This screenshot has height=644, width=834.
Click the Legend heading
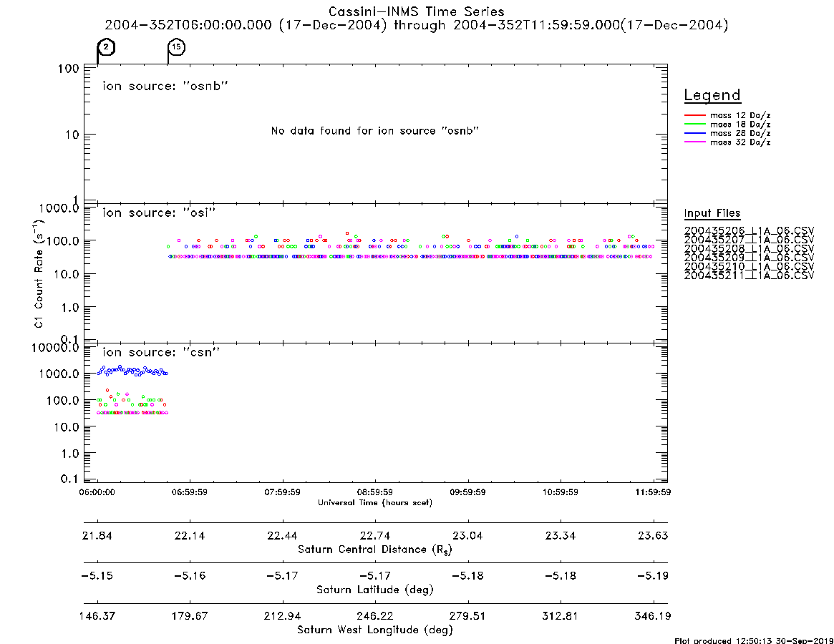[x=712, y=95]
